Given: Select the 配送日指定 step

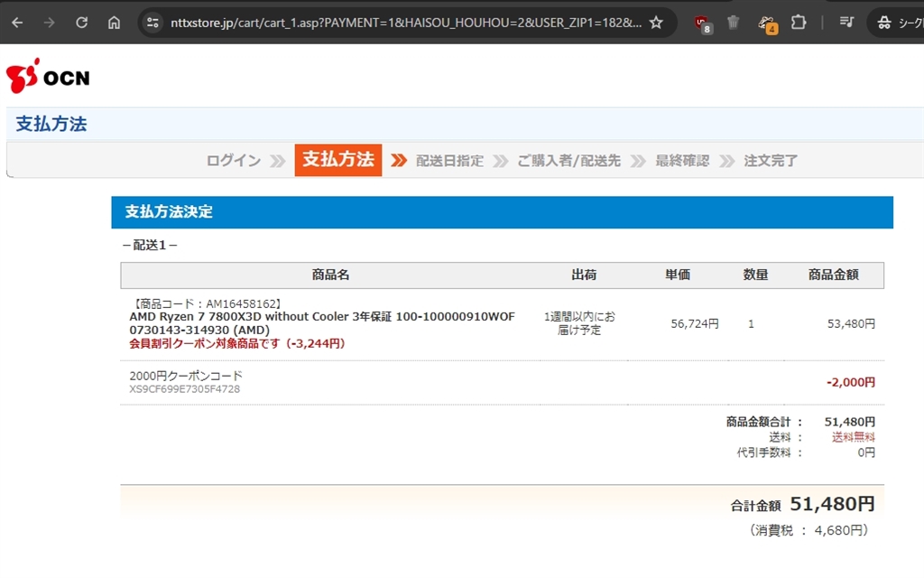Looking at the screenshot, I should click(449, 161).
